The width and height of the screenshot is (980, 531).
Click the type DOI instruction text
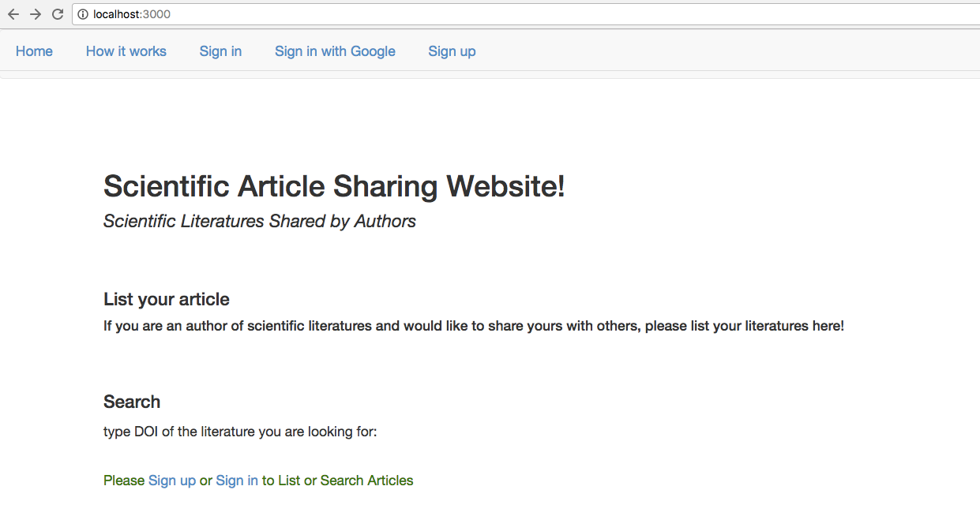pyautogui.click(x=240, y=432)
